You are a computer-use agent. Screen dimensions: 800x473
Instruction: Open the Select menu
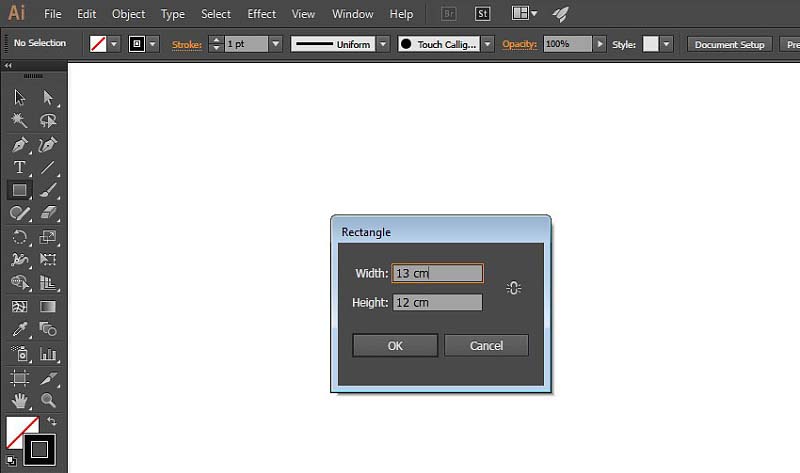216,14
